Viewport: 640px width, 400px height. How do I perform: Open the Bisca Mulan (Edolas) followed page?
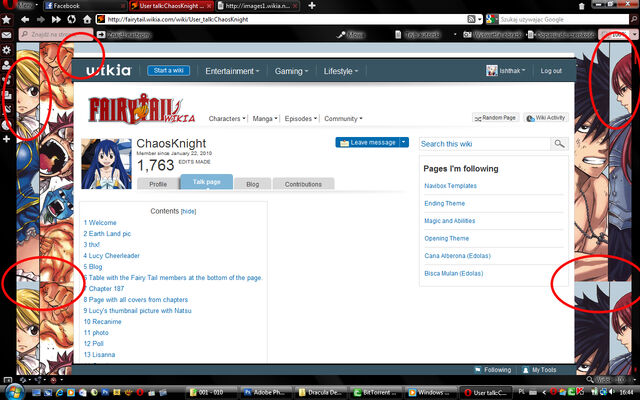453,273
